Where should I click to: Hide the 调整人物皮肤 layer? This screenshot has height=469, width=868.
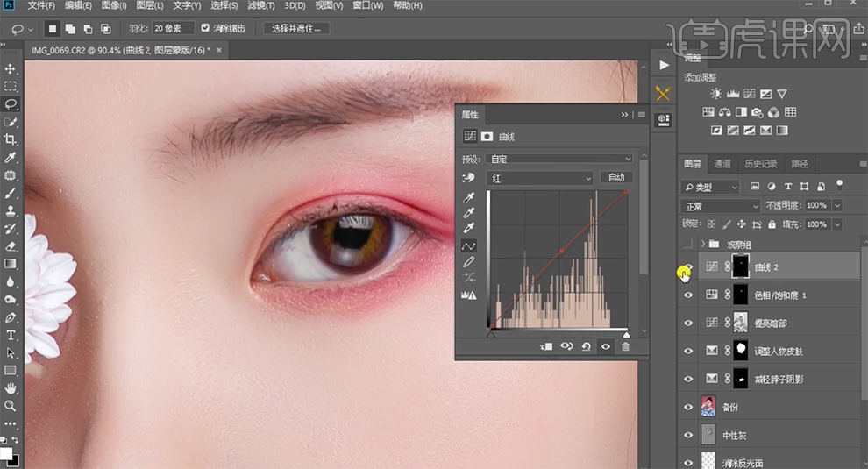688,351
